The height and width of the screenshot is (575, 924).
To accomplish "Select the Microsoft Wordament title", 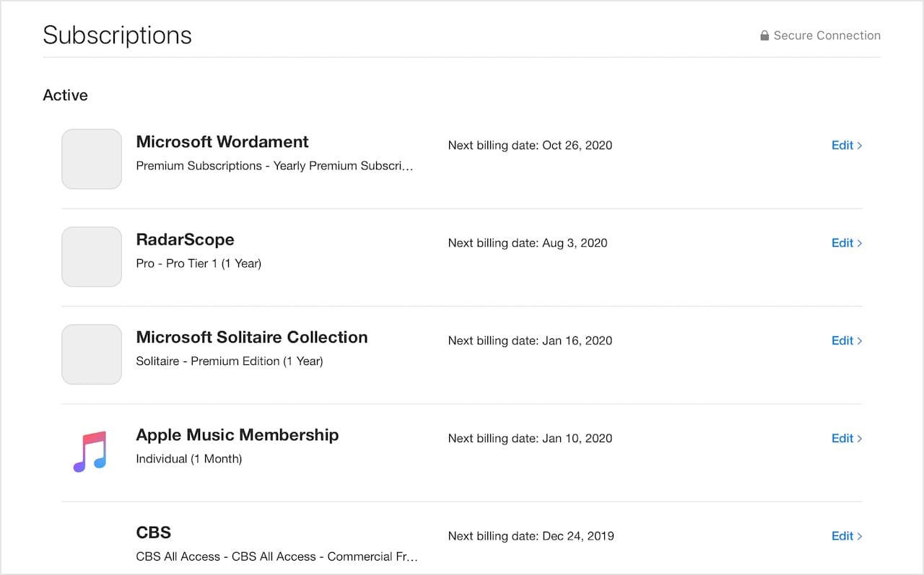I will [222, 142].
